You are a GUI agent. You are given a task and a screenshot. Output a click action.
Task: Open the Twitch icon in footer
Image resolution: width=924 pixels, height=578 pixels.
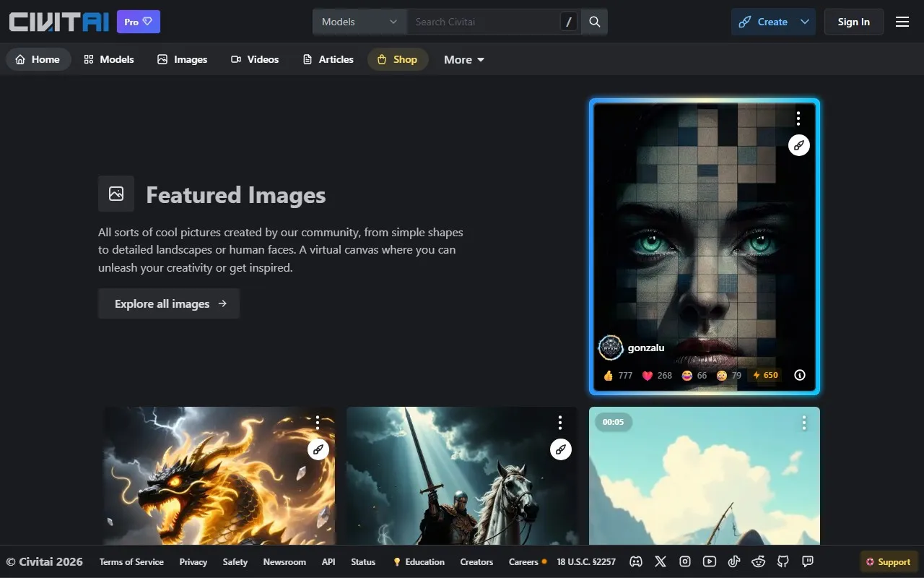[808, 561]
